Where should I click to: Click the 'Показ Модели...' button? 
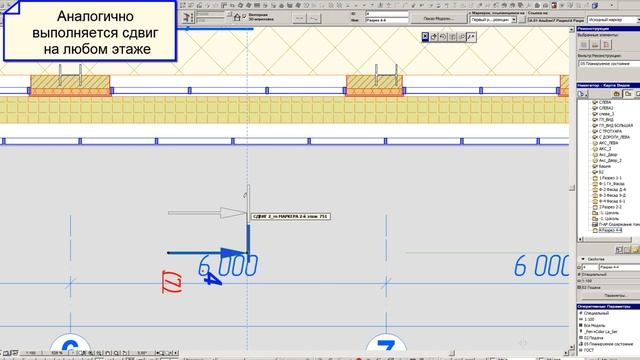click(438, 19)
